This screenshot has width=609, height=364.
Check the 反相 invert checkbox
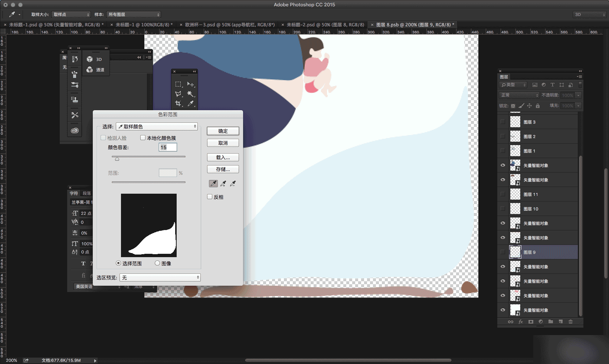pyautogui.click(x=210, y=197)
